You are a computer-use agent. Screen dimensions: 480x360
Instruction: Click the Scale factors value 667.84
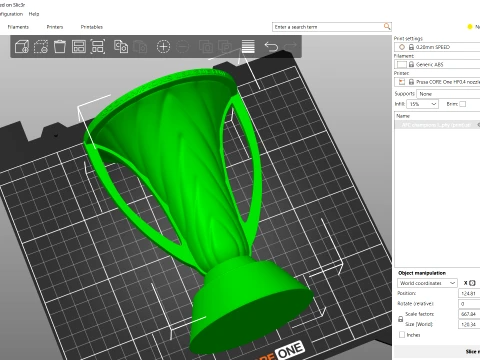coord(469,314)
